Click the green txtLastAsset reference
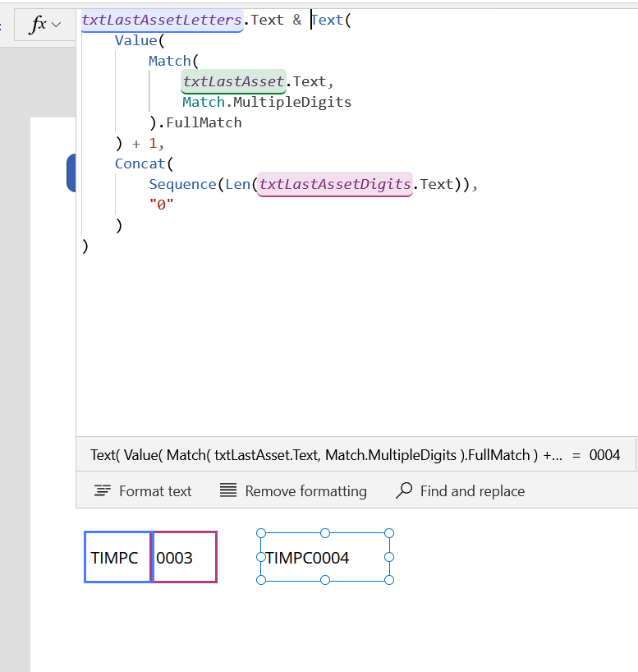 (233, 81)
